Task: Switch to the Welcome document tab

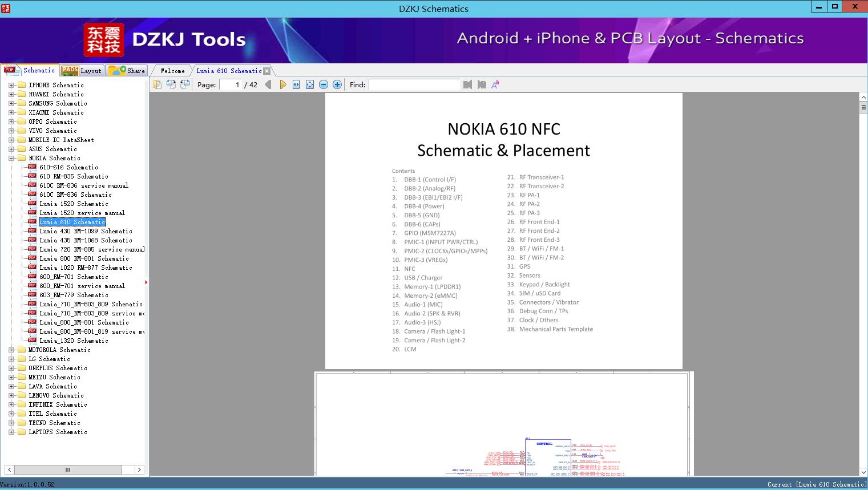Action: pyautogui.click(x=172, y=71)
